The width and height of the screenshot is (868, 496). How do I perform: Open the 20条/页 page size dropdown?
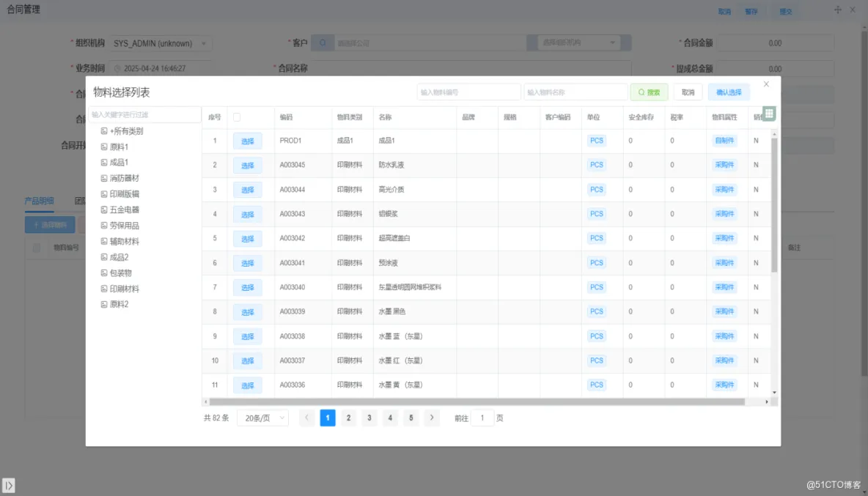(263, 418)
